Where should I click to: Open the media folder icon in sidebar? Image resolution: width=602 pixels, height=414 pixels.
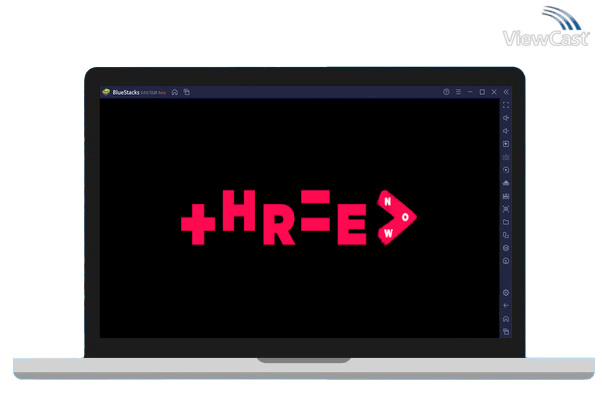(x=506, y=222)
